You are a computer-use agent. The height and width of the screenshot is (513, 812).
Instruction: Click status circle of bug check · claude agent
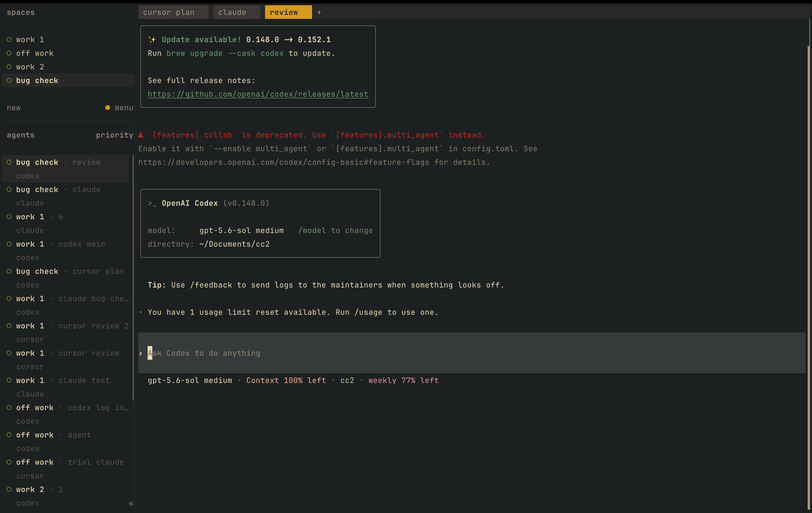(x=9, y=189)
